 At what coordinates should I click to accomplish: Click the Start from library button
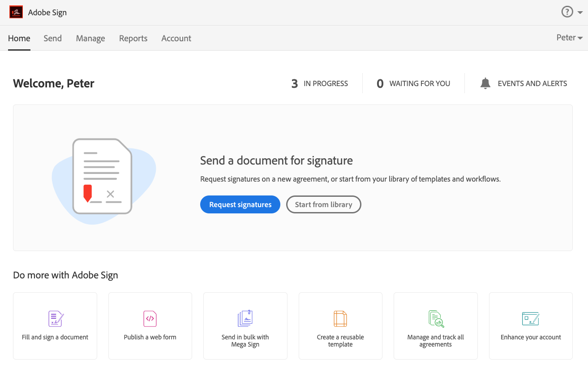[324, 204]
